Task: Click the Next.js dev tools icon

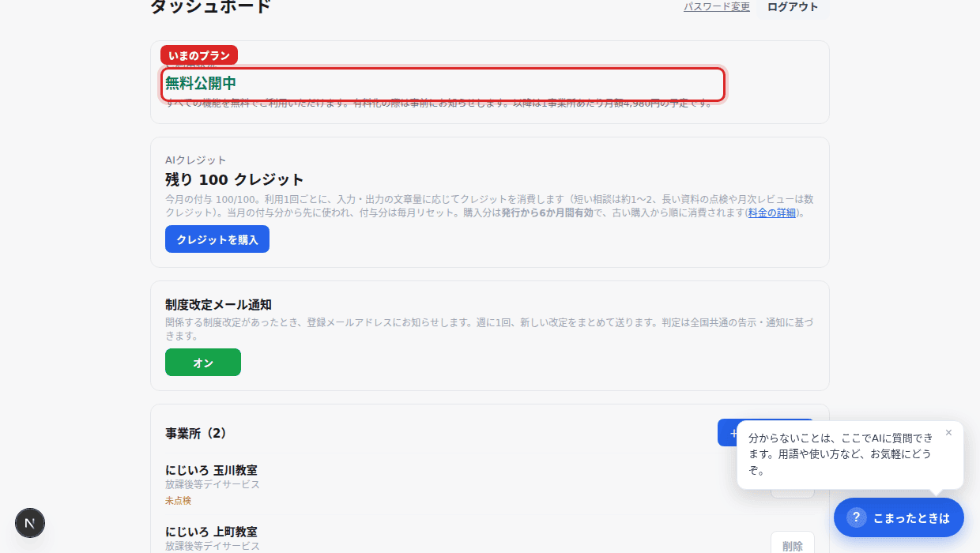Action: coord(30,523)
